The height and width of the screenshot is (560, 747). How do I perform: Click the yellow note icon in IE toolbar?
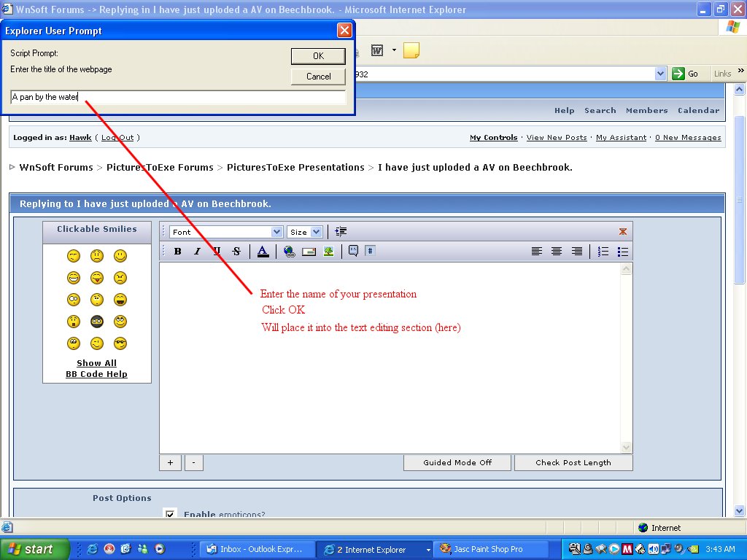(x=411, y=50)
